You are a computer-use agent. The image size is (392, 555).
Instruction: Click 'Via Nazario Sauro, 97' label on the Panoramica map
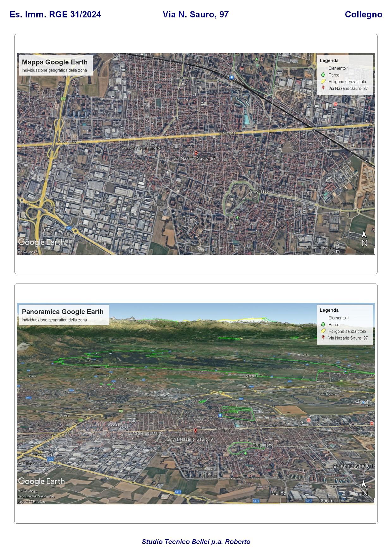(194, 439)
